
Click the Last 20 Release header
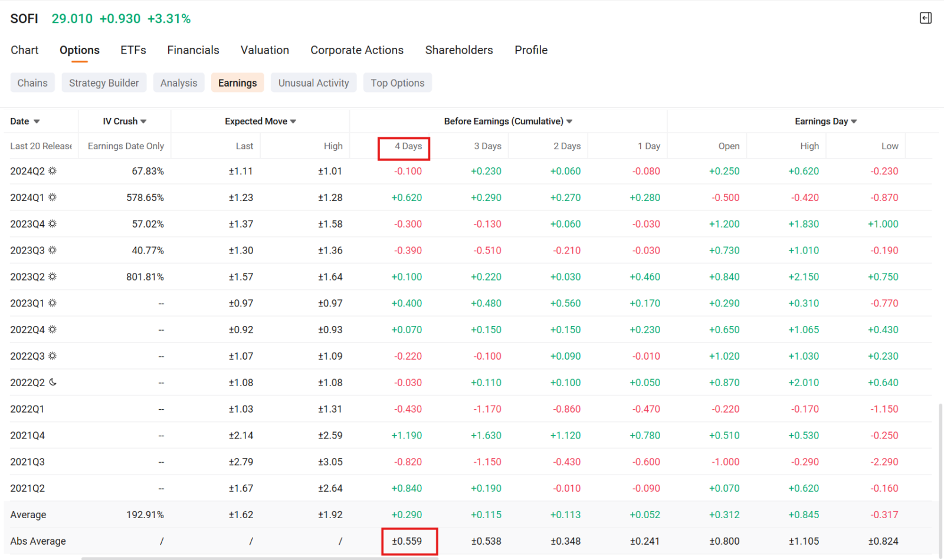click(41, 146)
